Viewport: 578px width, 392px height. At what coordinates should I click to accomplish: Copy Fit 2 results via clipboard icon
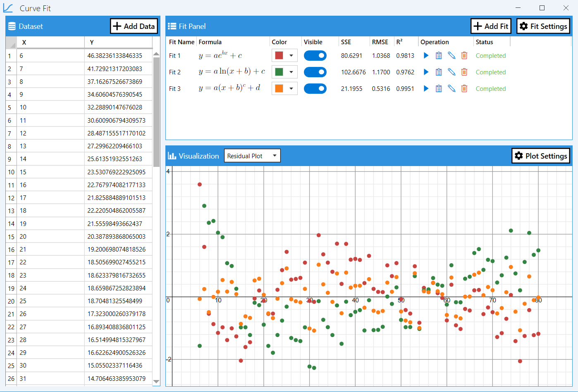point(439,71)
